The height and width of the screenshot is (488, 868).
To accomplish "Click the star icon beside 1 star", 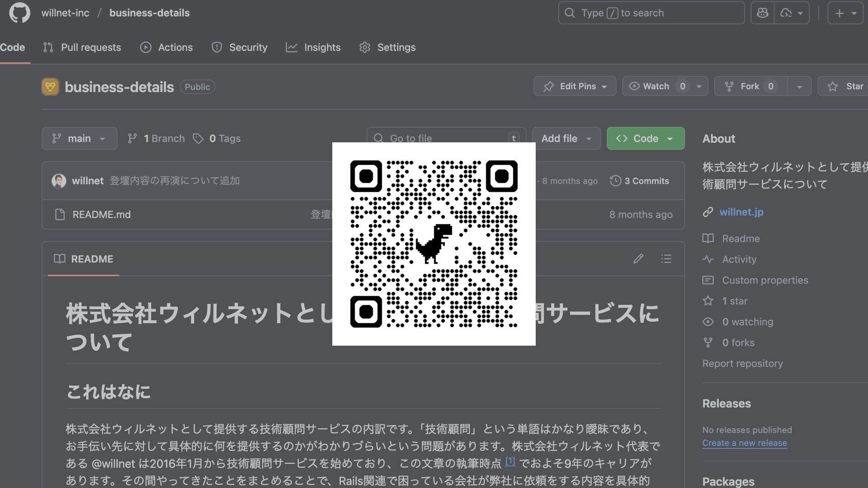I will (x=708, y=301).
